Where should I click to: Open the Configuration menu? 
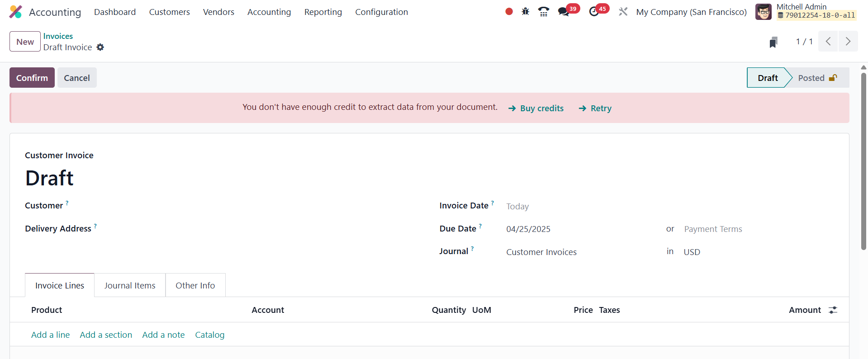tap(381, 12)
